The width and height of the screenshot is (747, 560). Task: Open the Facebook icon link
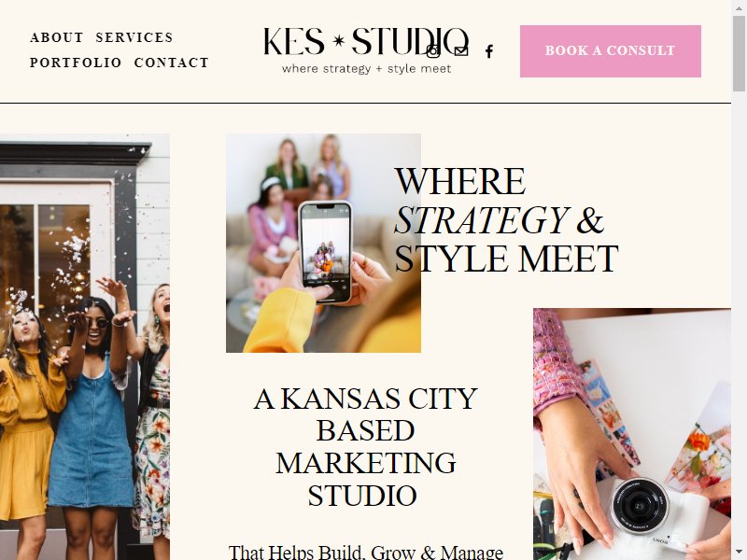[x=489, y=51]
